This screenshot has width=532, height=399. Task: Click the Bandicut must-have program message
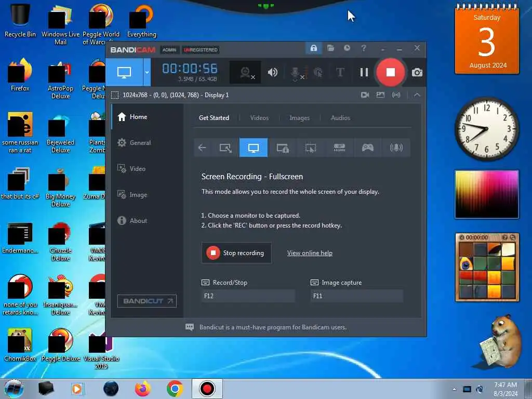pos(273,327)
